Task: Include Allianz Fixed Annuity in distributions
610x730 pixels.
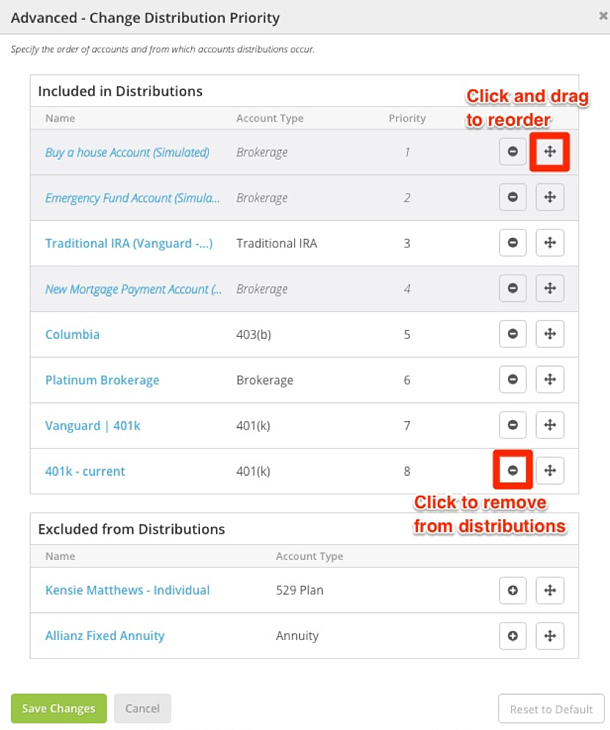Action: tap(513, 636)
